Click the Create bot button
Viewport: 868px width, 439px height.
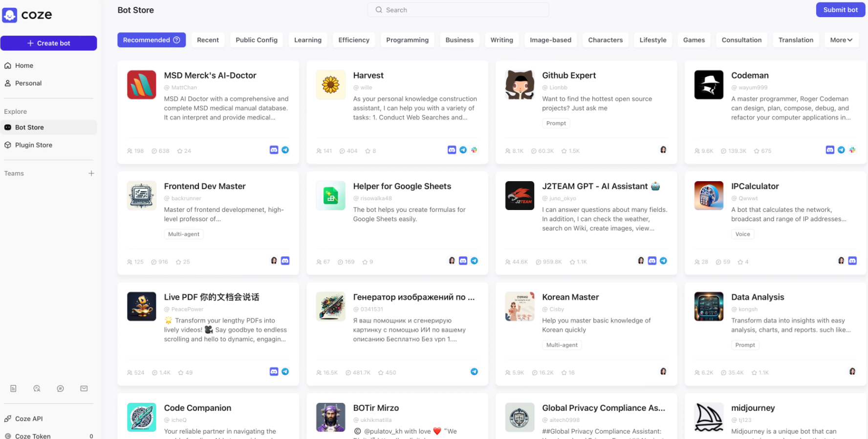tap(48, 43)
